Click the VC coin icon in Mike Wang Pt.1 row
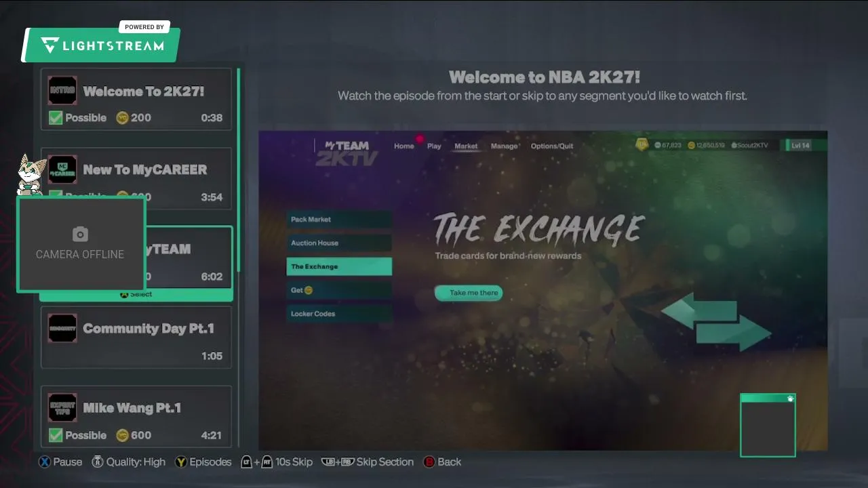 pos(122,435)
